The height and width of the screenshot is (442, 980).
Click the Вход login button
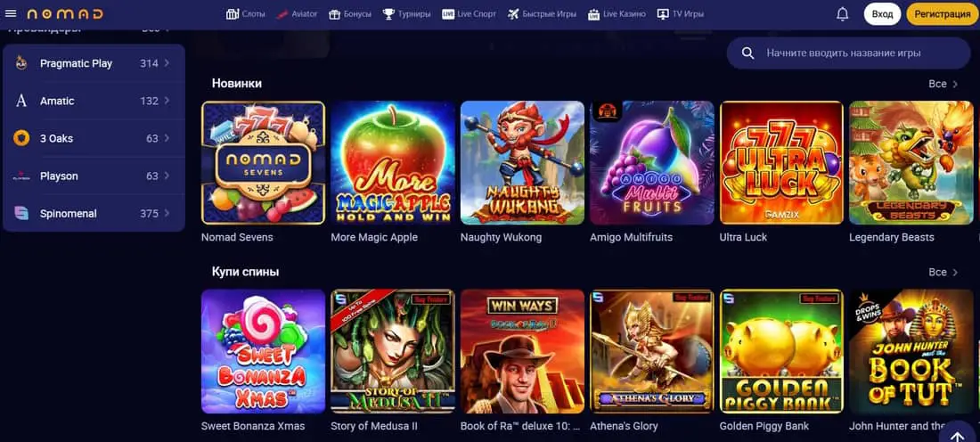pyautogui.click(x=883, y=13)
